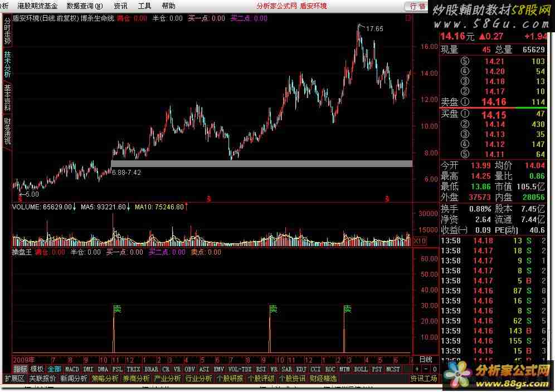
Task: Open the 工具 menu
Action: pos(144,6)
